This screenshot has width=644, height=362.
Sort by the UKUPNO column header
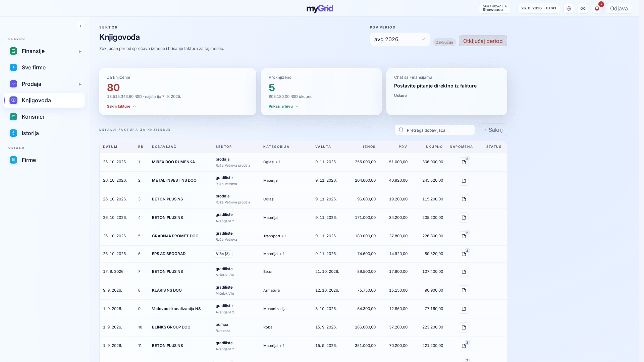coord(434,147)
